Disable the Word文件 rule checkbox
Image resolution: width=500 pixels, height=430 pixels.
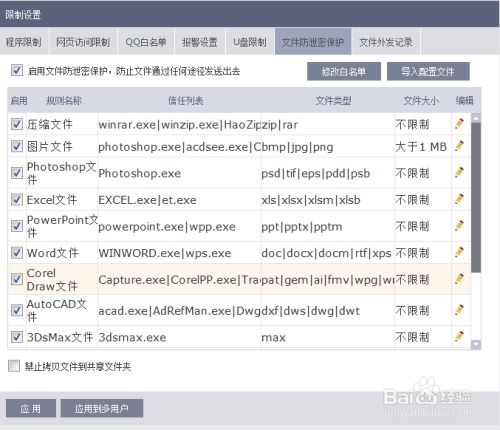tap(17, 252)
